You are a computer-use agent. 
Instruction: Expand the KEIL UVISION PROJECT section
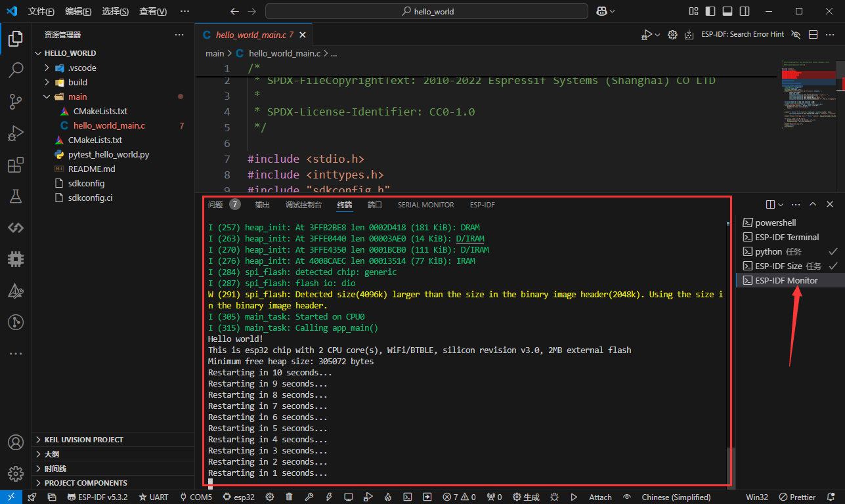coord(83,440)
